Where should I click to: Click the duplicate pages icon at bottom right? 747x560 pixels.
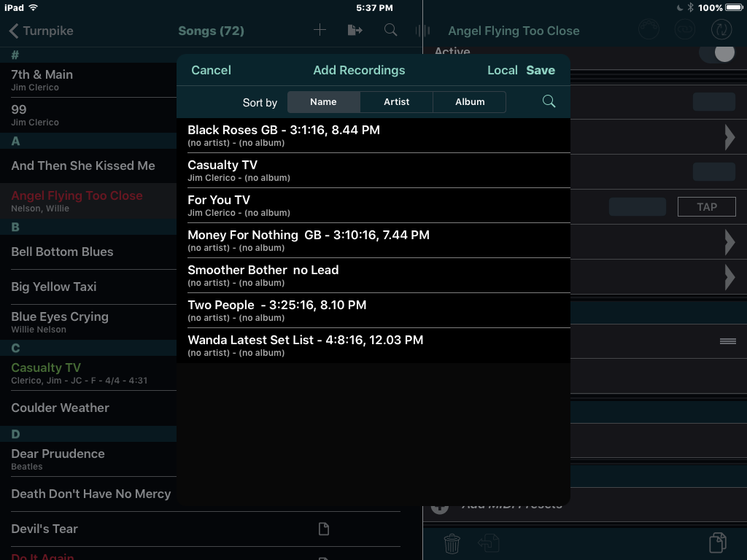tap(718, 543)
